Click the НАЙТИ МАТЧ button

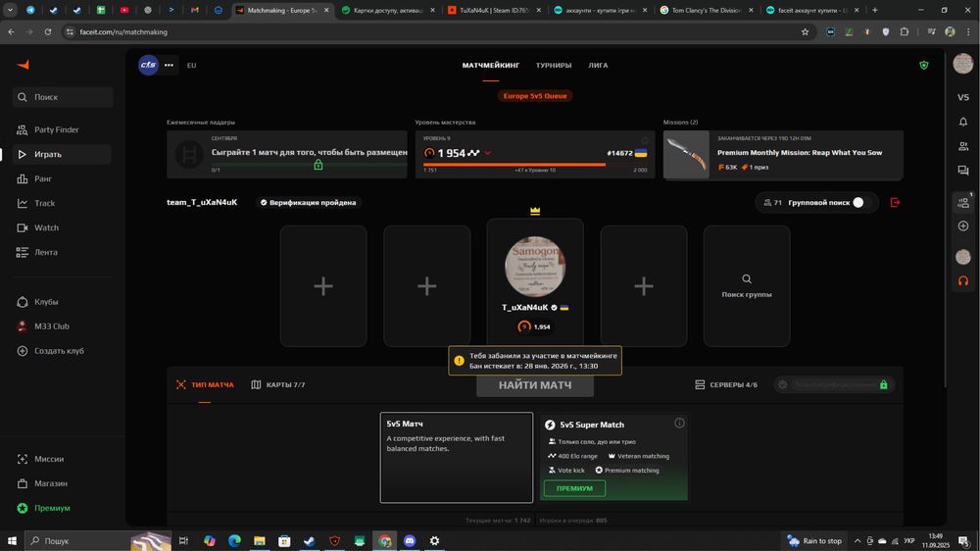tap(535, 385)
